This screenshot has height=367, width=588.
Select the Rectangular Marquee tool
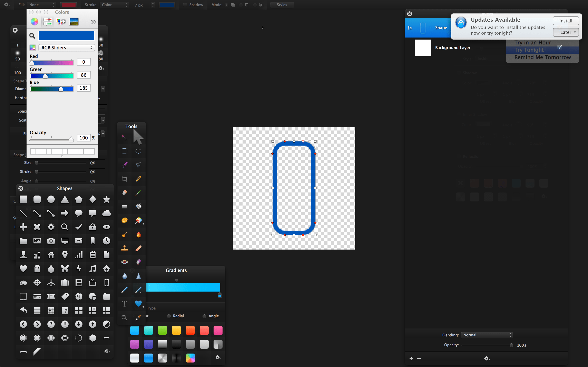pos(124,151)
